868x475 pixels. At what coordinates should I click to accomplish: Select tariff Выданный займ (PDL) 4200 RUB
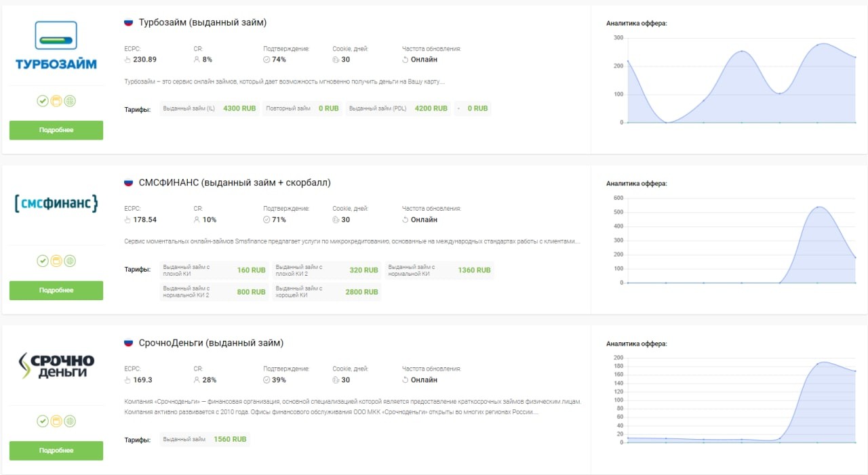[398, 108]
